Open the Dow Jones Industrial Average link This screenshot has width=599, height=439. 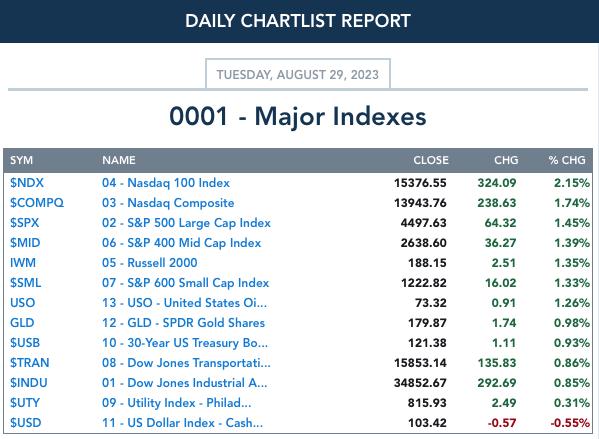coord(185,383)
